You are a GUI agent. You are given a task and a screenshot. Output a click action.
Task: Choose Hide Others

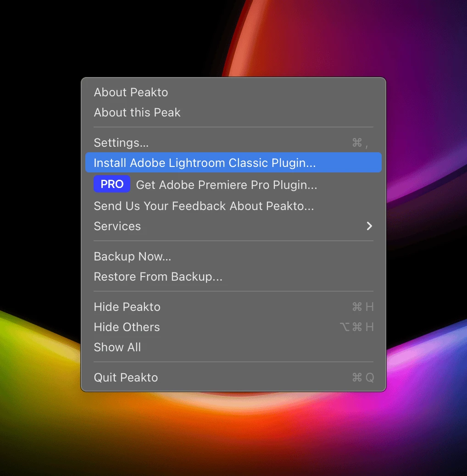(x=233, y=327)
